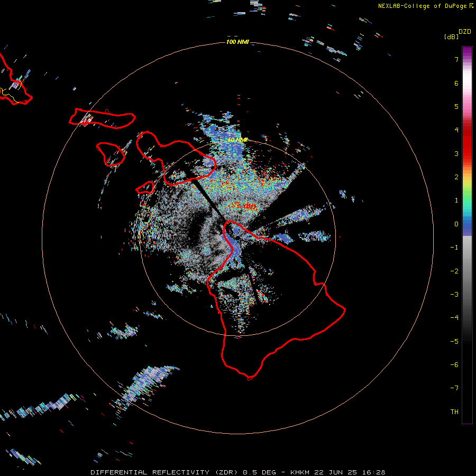Click the TH threshold label on the legend

pos(454,412)
